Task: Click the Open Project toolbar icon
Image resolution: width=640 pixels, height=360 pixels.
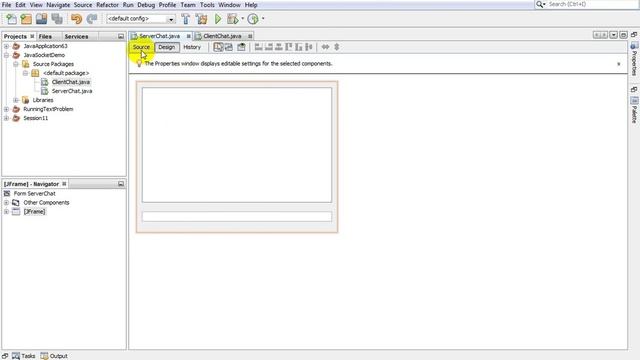Action: click(42, 19)
